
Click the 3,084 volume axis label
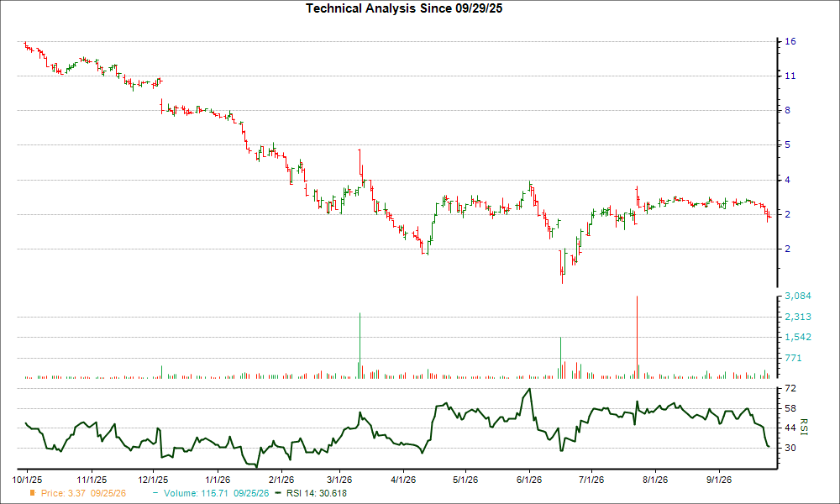(x=798, y=296)
